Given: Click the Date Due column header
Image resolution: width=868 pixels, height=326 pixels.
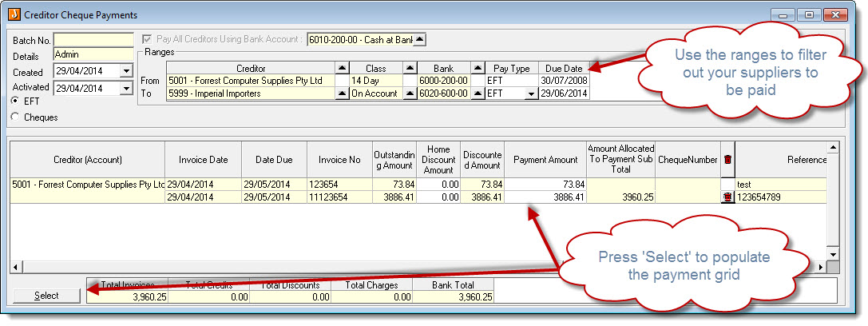Looking at the screenshot, I should click(x=274, y=160).
